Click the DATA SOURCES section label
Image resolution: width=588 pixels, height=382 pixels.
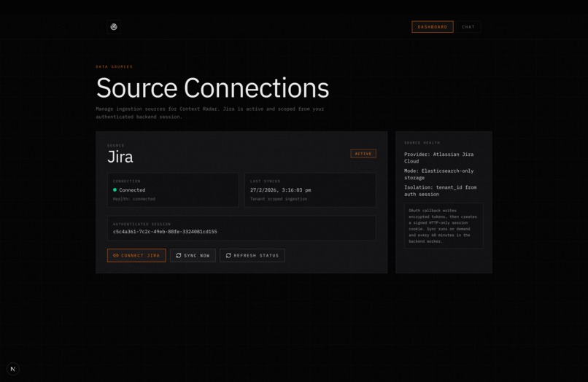114,67
